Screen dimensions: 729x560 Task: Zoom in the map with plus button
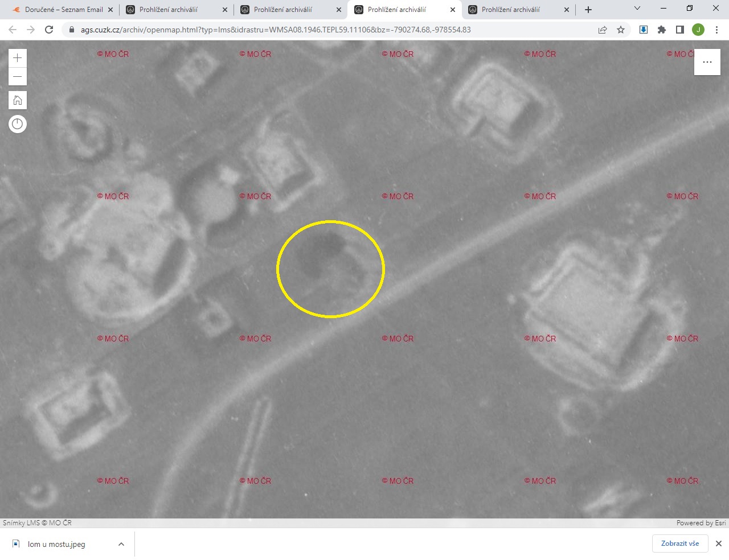coord(18,58)
